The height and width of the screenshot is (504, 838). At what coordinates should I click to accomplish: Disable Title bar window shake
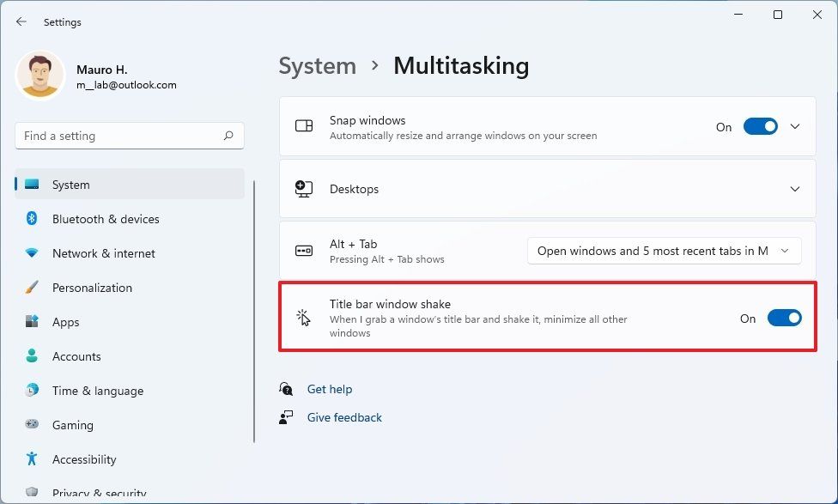tap(784, 318)
